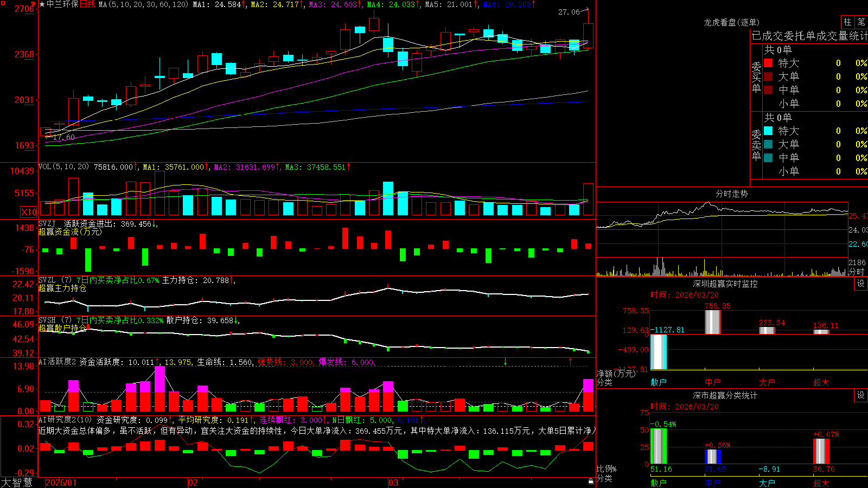868x488 pixels.
Task: Open 设 settings in 深圳超赢实时监控 panel
Action: [861, 284]
